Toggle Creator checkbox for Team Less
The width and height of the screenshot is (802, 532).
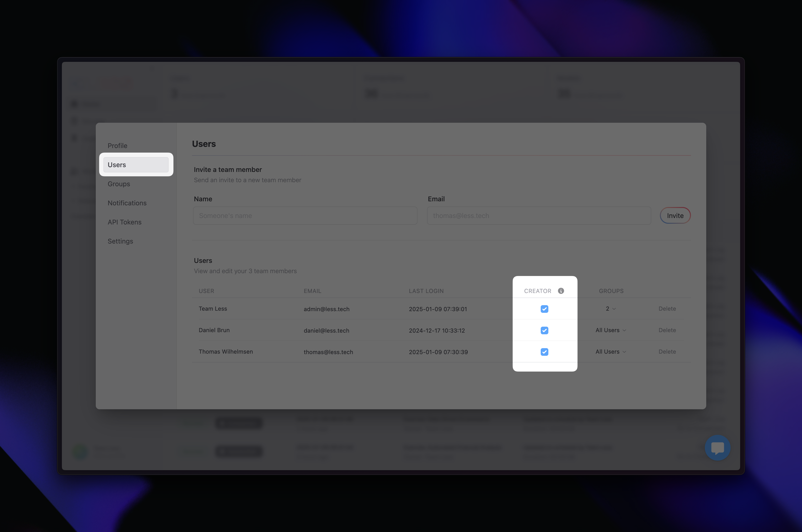coord(544,309)
